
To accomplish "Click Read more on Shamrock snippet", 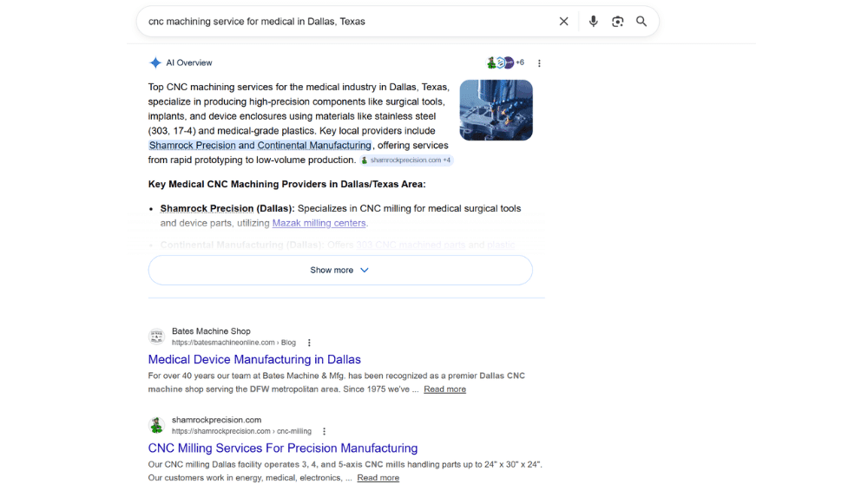I will pyautogui.click(x=378, y=478).
